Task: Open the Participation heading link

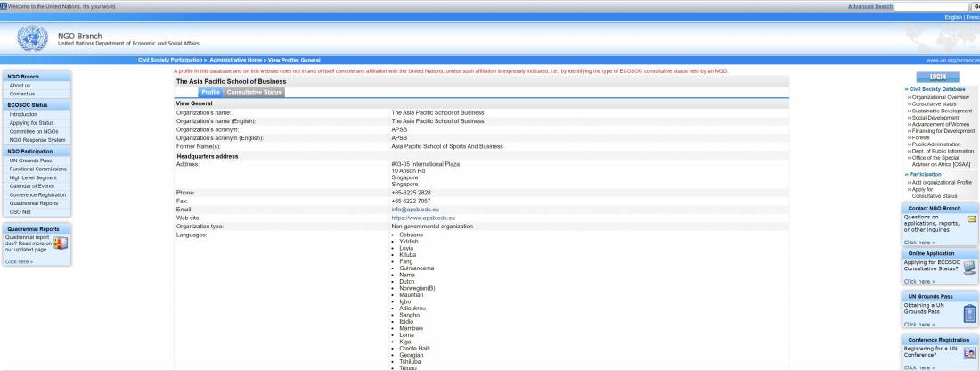Action: point(925,175)
